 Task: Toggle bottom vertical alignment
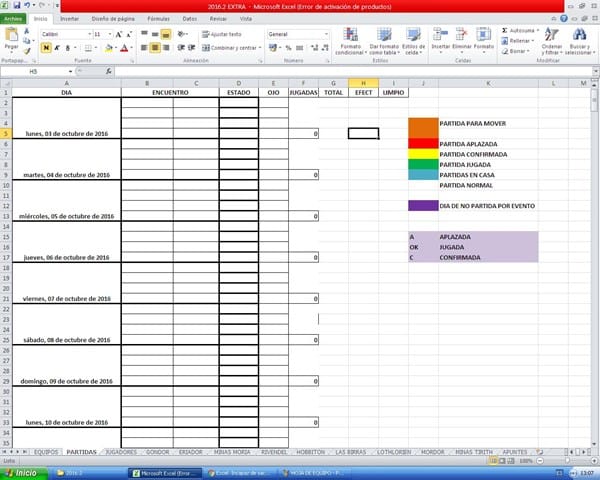166,34
